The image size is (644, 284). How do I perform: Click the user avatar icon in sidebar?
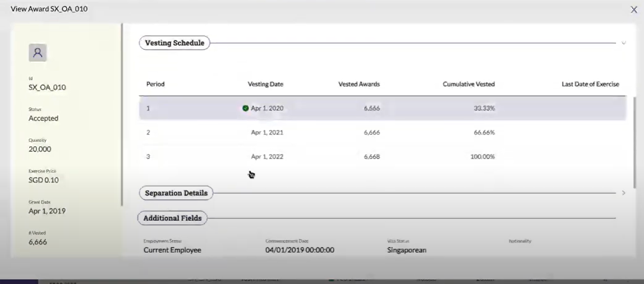click(38, 53)
